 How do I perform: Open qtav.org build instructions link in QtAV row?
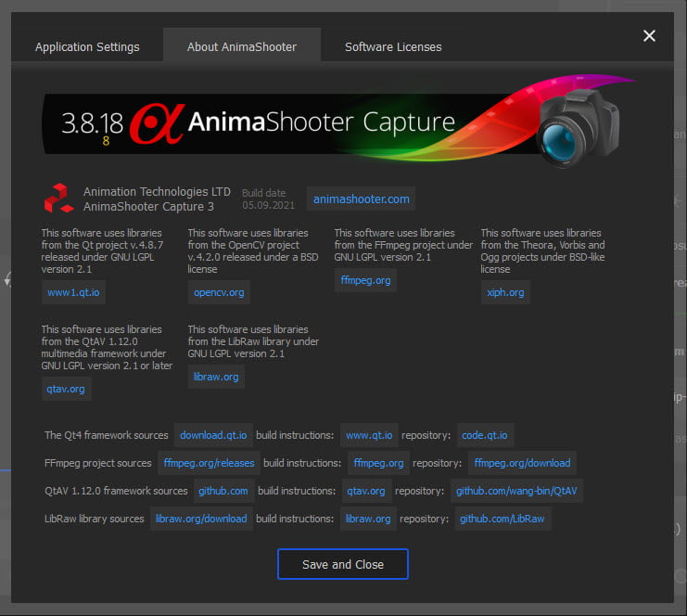click(366, 491)
